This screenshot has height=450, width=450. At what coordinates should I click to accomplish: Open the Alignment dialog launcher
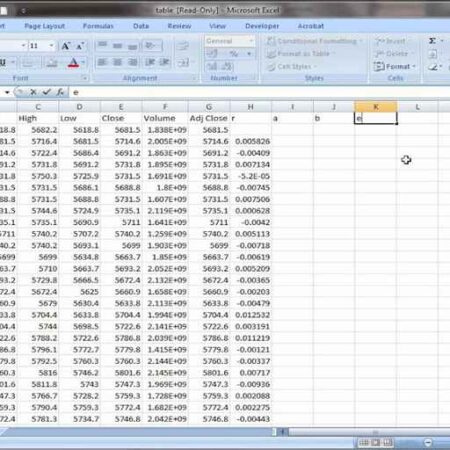194,78
